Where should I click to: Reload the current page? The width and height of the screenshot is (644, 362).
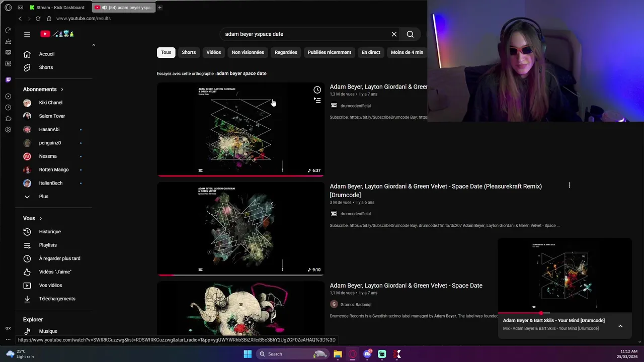pyautogui.click(x=38, y=19)
